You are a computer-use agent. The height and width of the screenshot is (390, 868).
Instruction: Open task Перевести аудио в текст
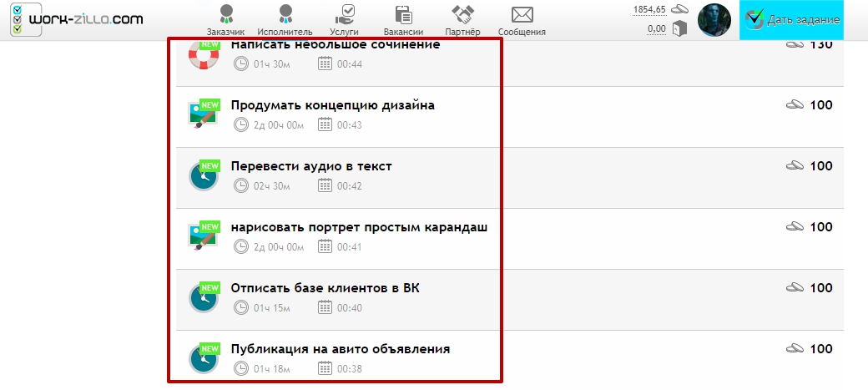pos(310,166)
